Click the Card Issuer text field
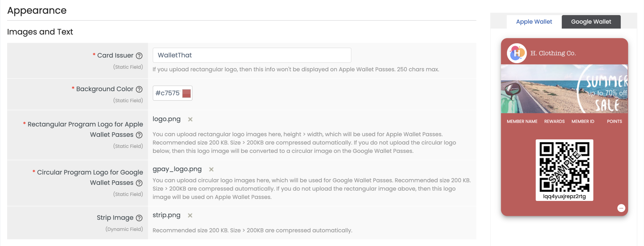 252,55
